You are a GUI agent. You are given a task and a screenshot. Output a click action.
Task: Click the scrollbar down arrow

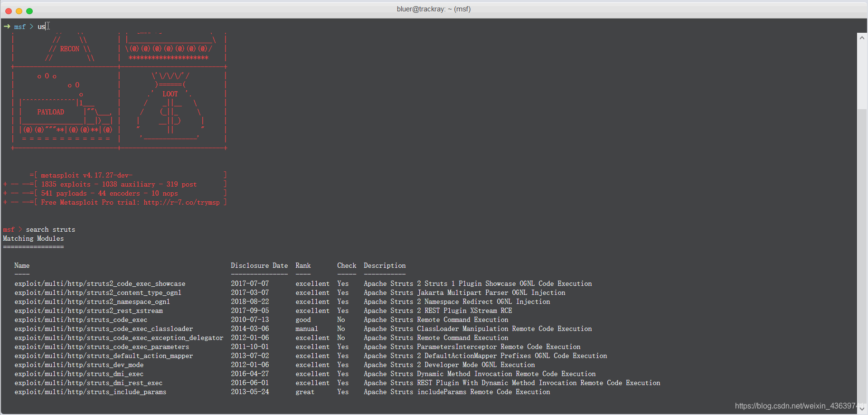[x=862, y=408]
